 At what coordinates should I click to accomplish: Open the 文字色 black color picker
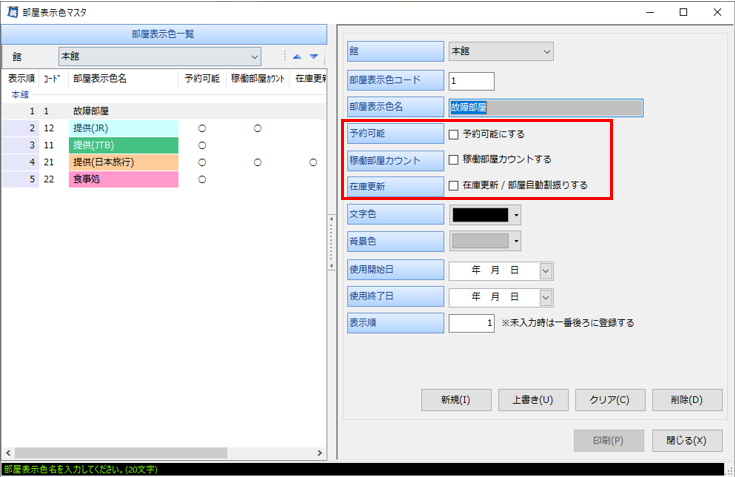487,214
